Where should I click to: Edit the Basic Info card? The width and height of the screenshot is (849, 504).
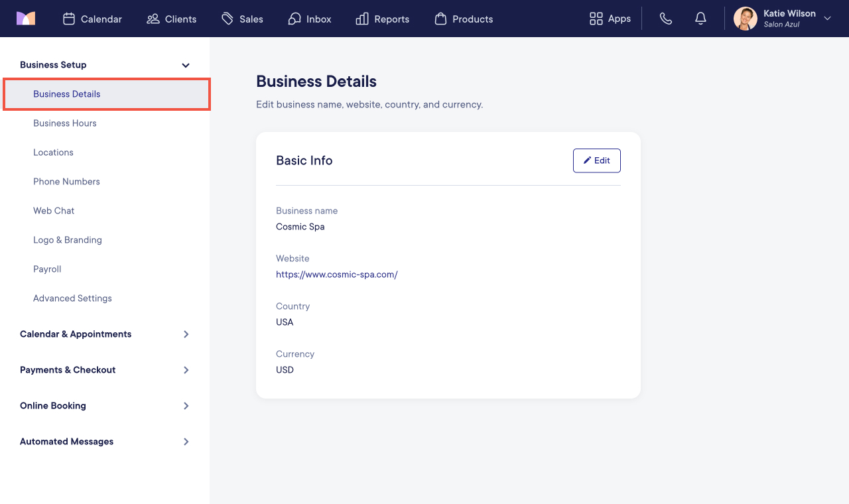click(x=597, y=160)
